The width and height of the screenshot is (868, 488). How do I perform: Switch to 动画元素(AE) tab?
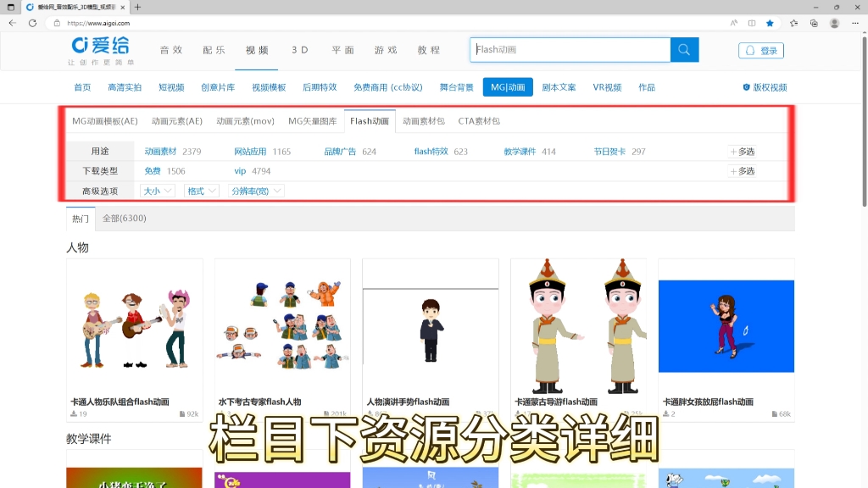coord(177,121)
